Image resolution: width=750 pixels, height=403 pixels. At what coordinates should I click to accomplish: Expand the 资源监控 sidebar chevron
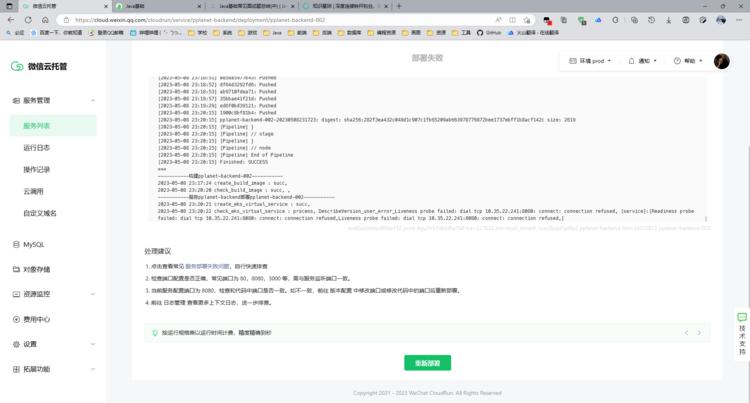[93, 294]
